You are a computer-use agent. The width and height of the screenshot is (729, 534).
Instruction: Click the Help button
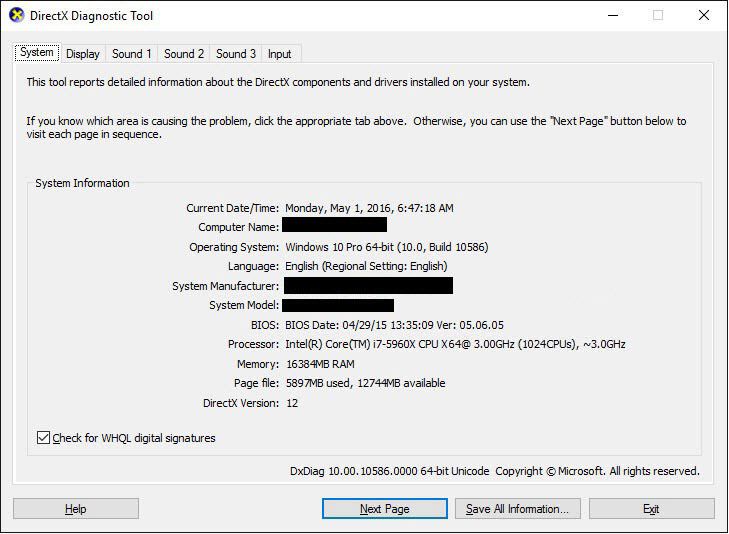[x=76, y=509]
